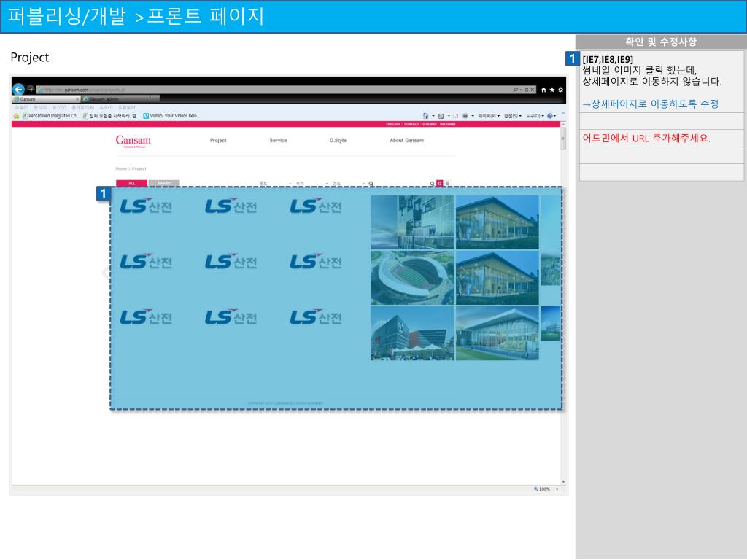This screenshot has height=560, width=747.
Task: Open the Project navigation link
Action: 218,141
